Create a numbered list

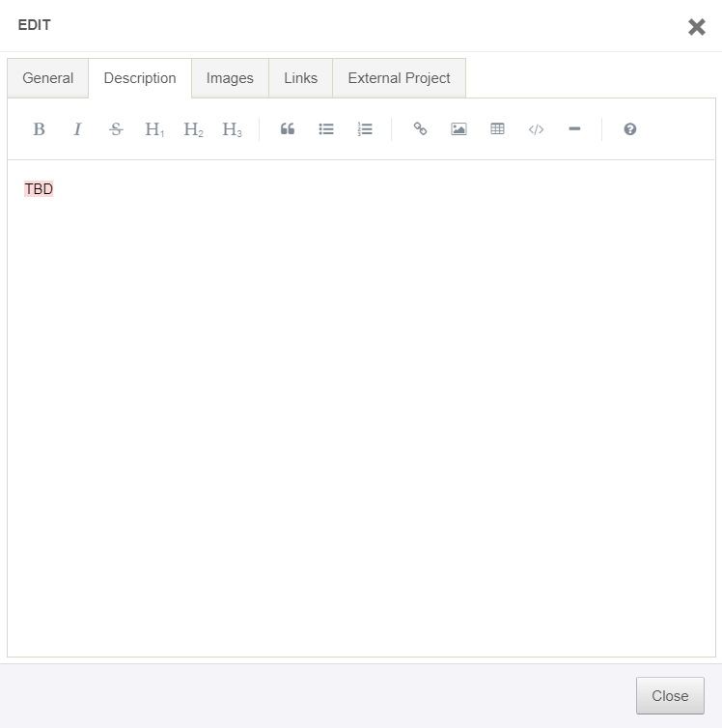365,129
